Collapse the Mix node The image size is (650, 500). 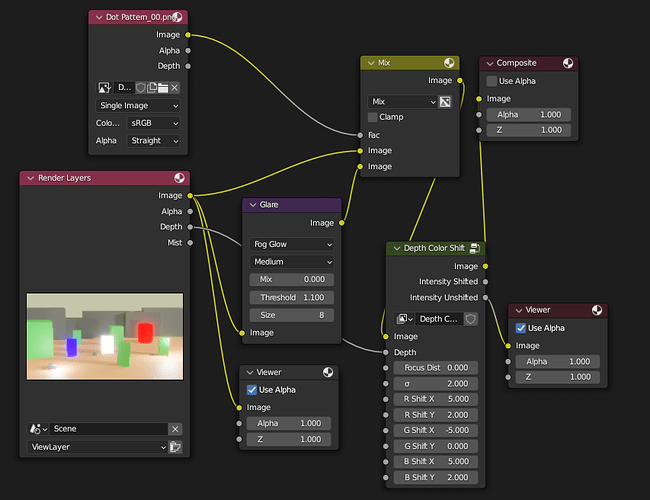tap(371, 63)
